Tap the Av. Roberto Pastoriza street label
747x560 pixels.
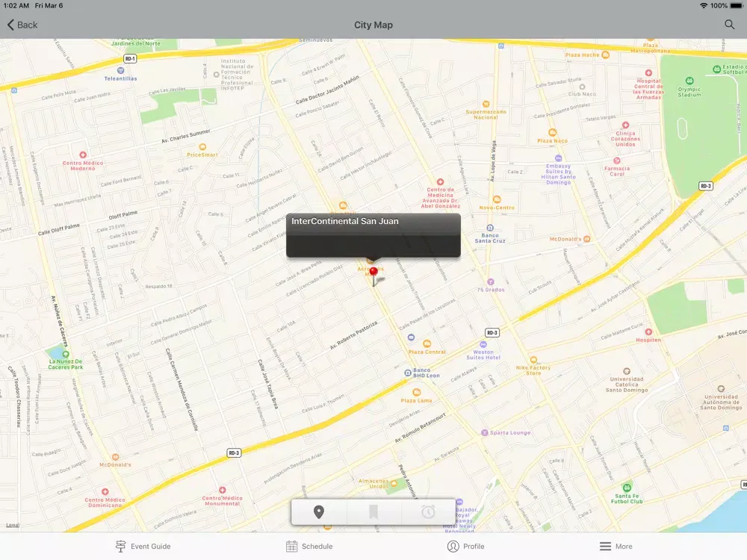[353, 335]
